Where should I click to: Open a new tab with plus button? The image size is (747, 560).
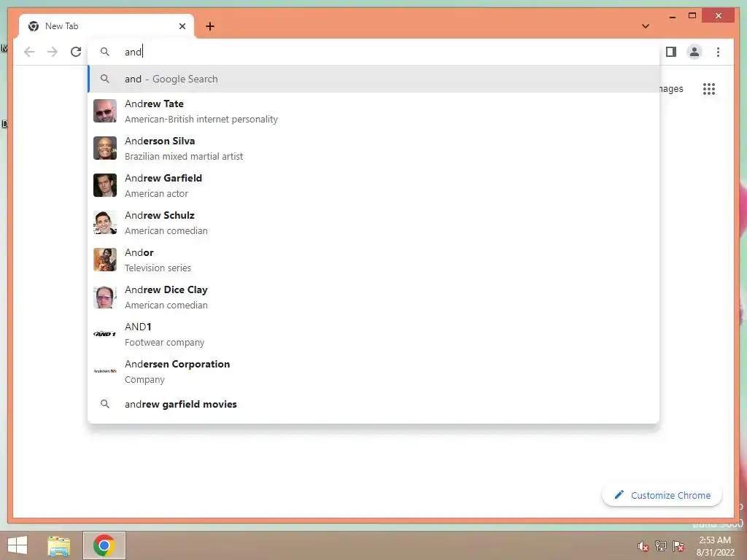coord(210,26)
